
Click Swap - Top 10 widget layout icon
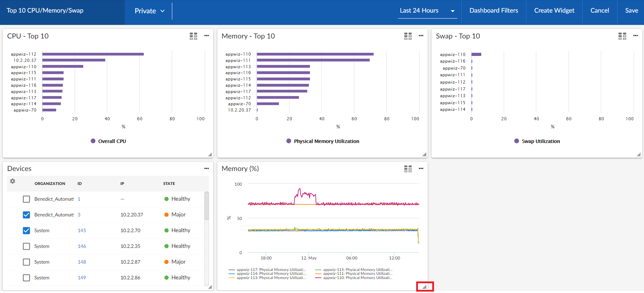coord(622,36)
